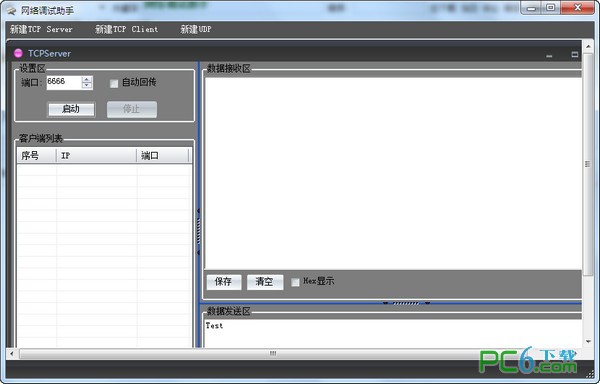
Task: Click the port number input field
Action: point(64,82)
